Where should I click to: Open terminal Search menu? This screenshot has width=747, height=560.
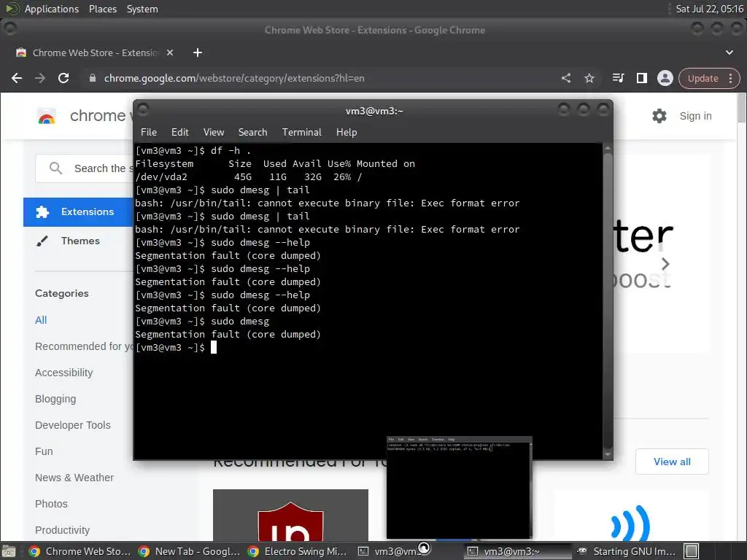(252, 132)
